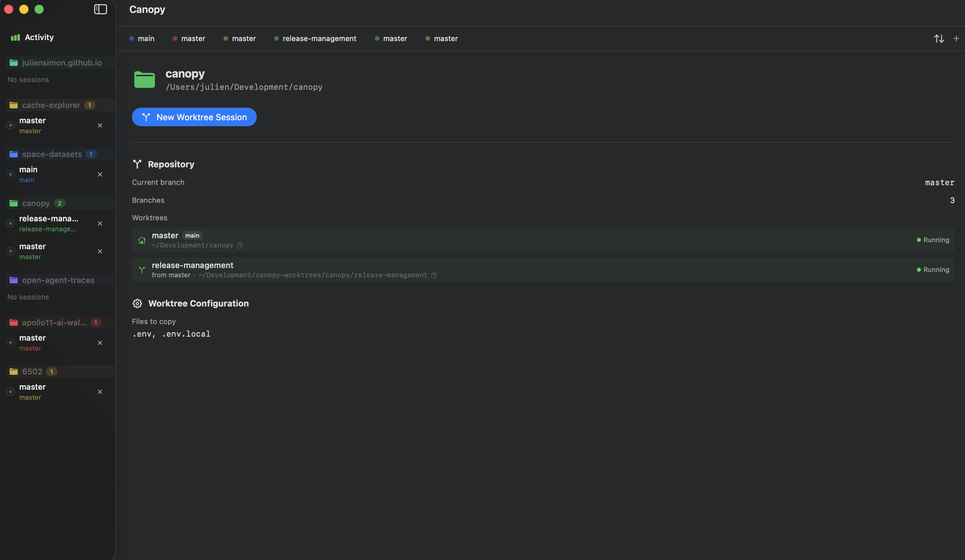Image resolution: width=965 pixels, height=560 pixels.
Task: Open the Activity view
Action: point(32,37)
